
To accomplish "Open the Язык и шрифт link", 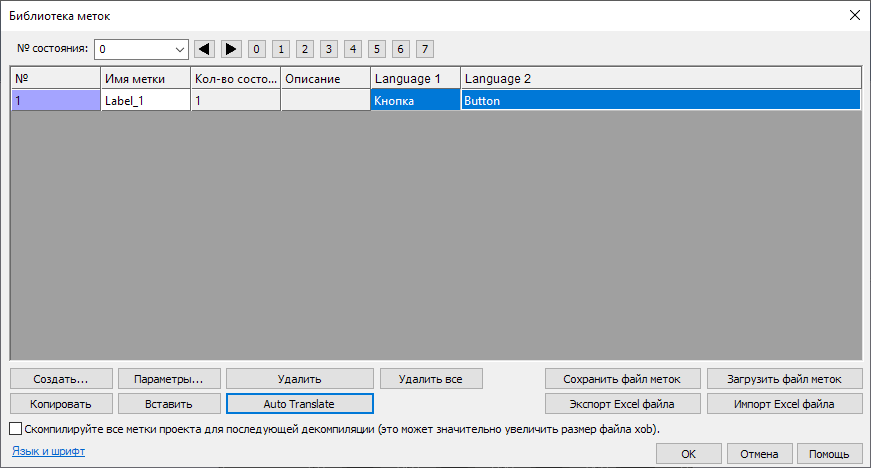I will point(48,452).
